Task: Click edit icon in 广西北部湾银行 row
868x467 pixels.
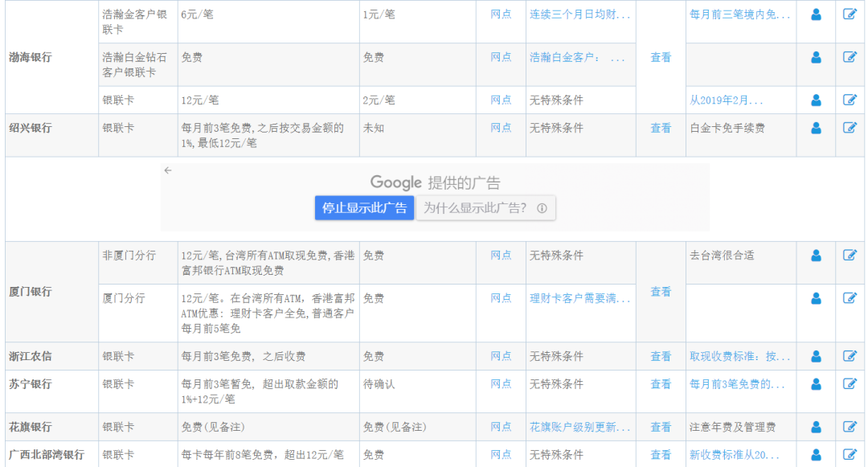Action: 850,454
